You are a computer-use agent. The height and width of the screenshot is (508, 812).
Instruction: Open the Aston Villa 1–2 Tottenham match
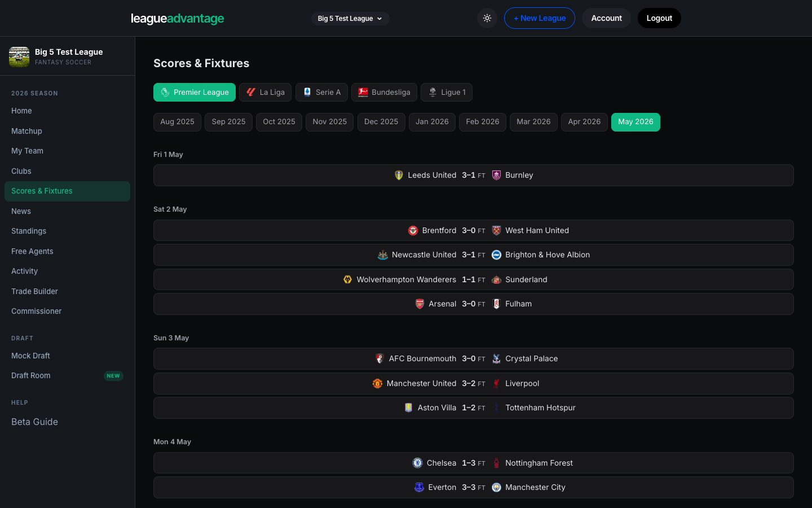click(x=474, y=408)
